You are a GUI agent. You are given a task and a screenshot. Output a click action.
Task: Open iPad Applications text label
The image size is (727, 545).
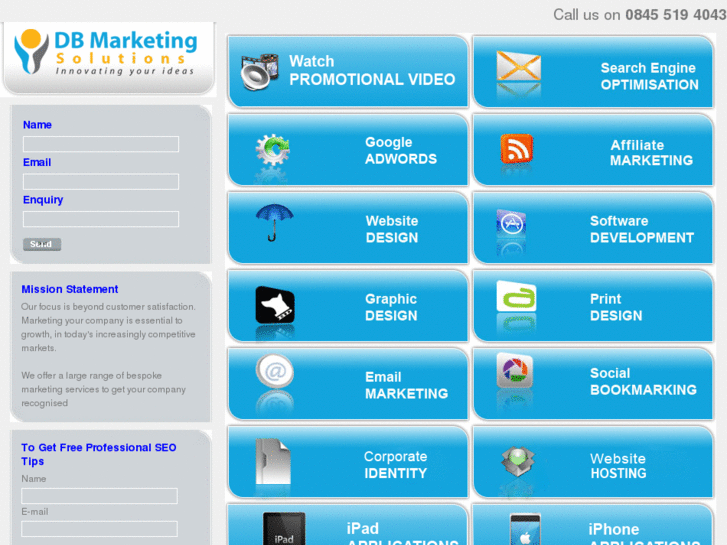(x=402, y=533)
